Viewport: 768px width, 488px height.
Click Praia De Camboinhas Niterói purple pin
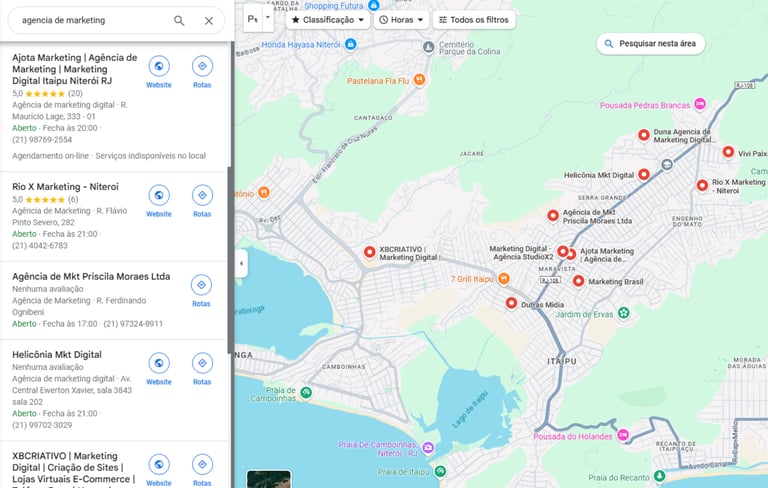(x=428, y=447)
